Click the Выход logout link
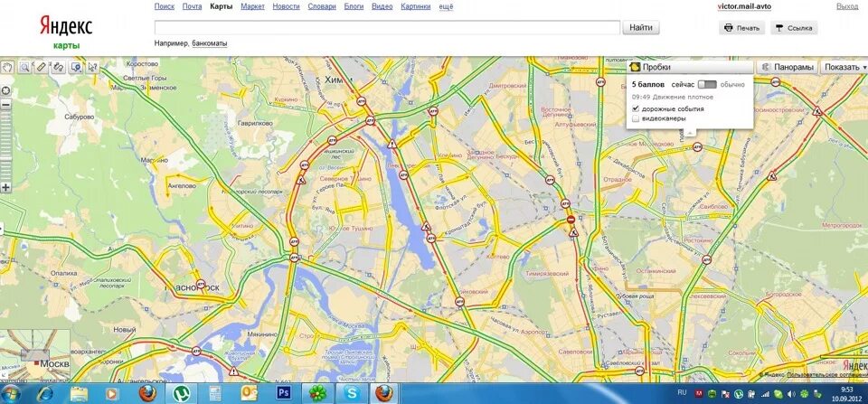Viewport: 868px width, 404px height. [x=847, y=6]
